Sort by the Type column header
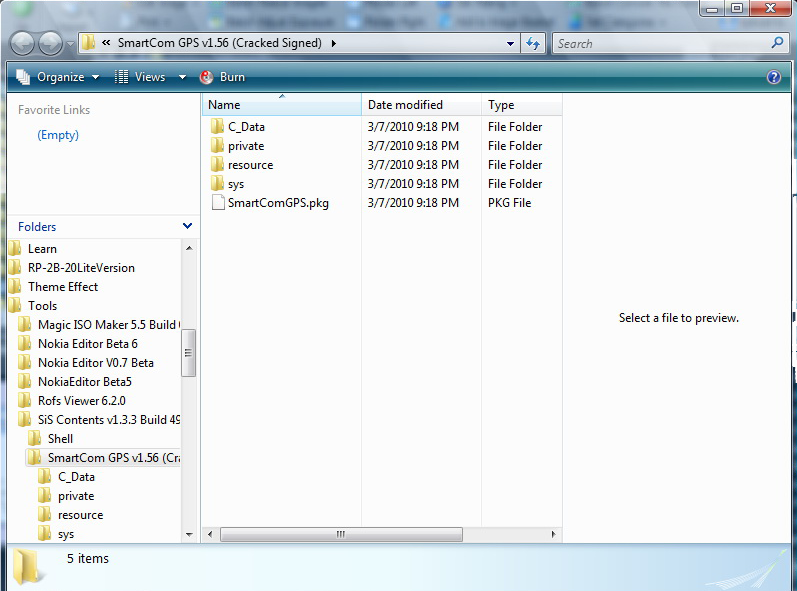This screenshot has height=591, width=797. pyautogui.click(x=522, y=105)
